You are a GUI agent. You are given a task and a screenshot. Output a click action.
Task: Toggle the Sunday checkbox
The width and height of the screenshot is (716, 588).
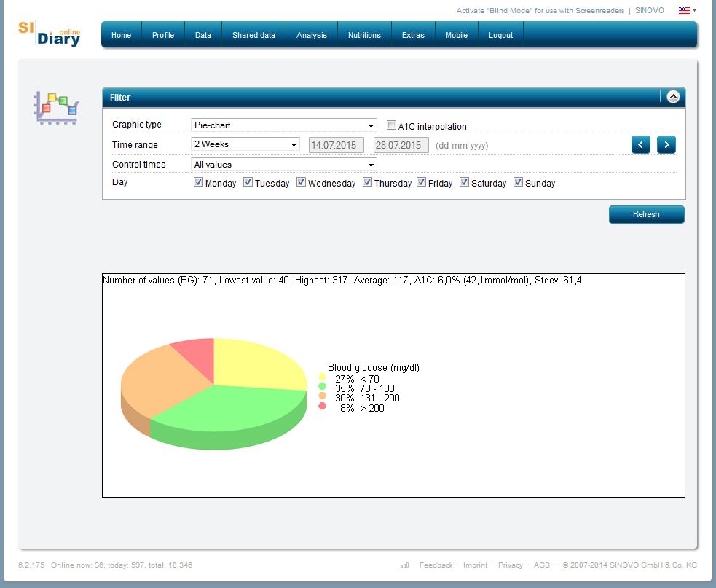(x=519, y=182)
